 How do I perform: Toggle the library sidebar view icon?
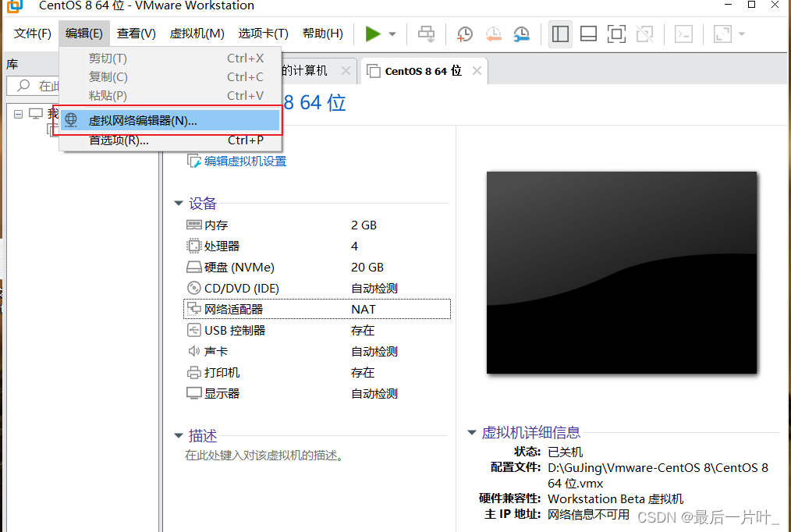point(560,34)
